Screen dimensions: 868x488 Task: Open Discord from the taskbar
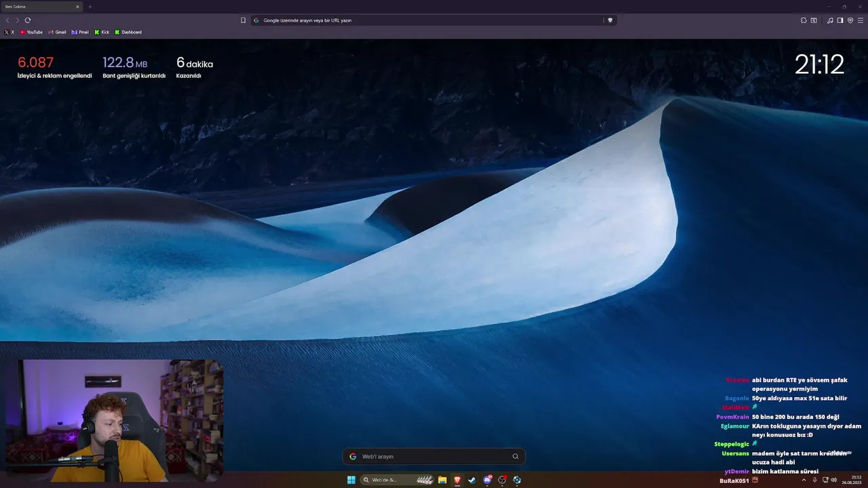(488, 480)
